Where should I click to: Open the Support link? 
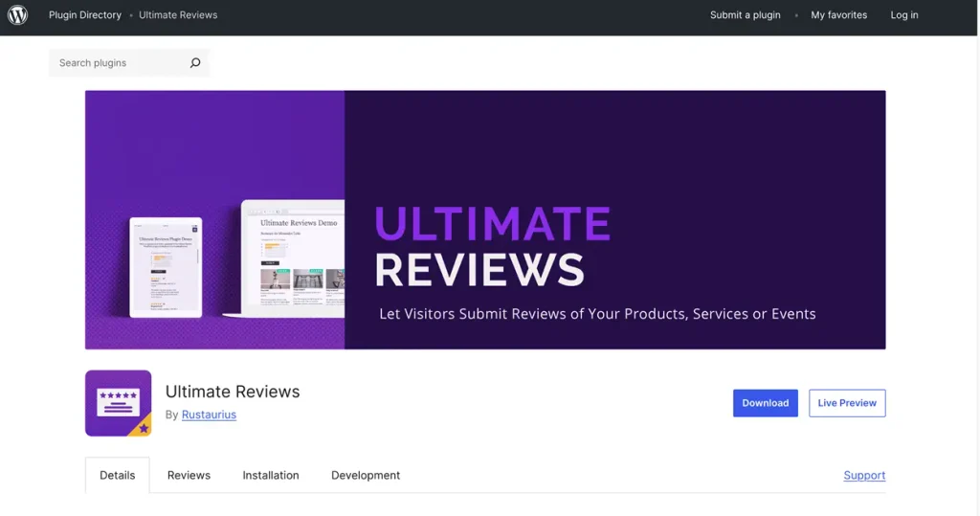(864, 476)
